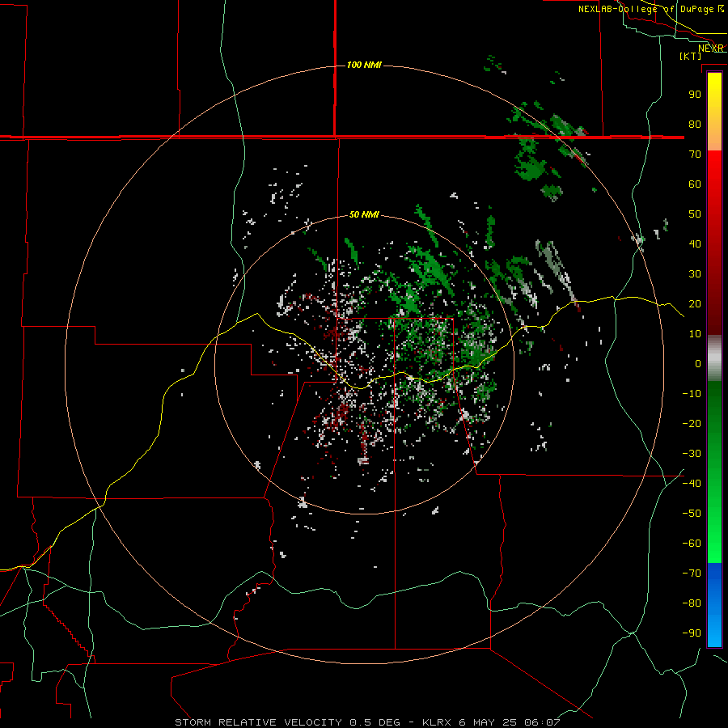Click the blue bottom segment of color bar

pos(714,605)
